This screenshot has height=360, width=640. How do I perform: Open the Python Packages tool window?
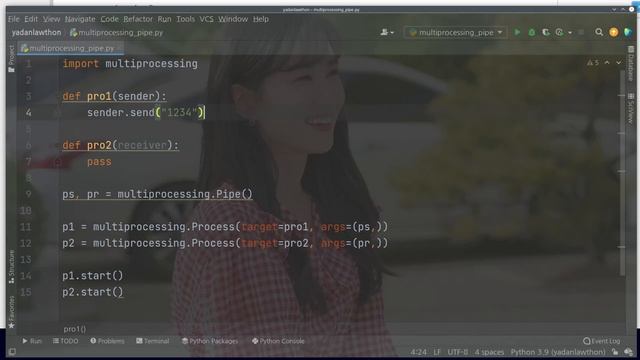click(x=210, y=341)
